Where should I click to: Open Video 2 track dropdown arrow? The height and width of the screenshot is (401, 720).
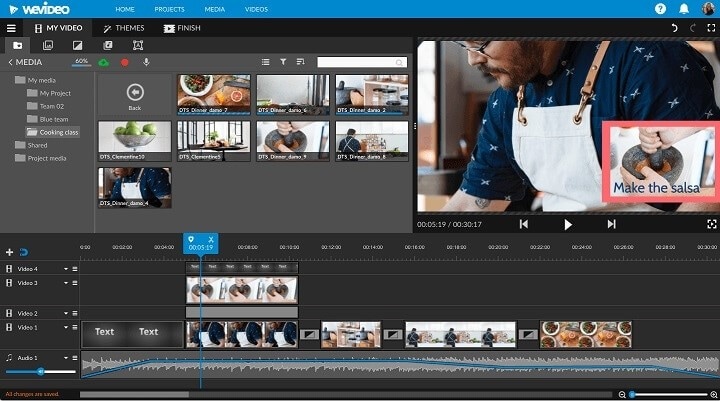coord(66,313)
